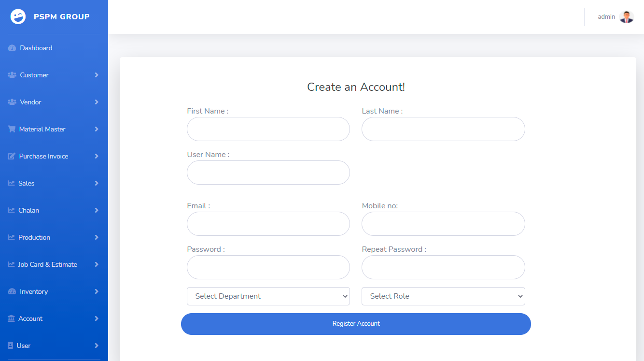
Task: Open the Select Role dropdown
Action: tap(443, 296)
